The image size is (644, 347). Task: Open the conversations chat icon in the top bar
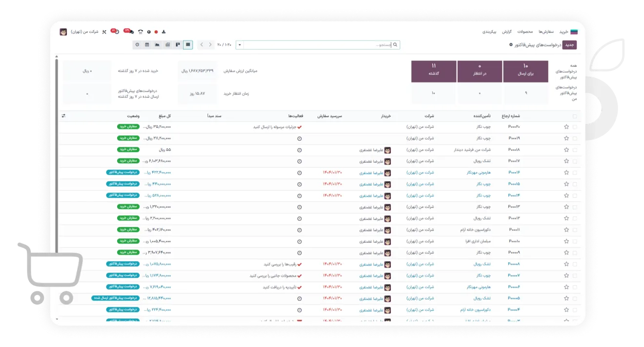131,32
